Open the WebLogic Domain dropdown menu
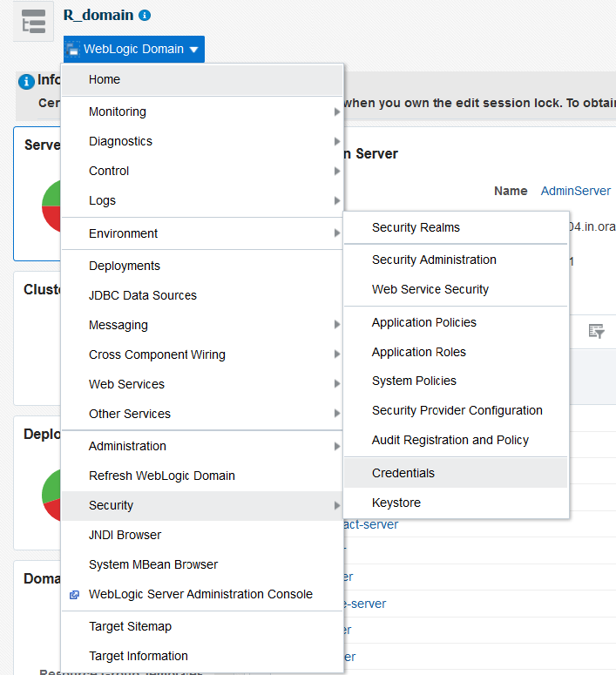616x675 pixels. pos(134,49)
